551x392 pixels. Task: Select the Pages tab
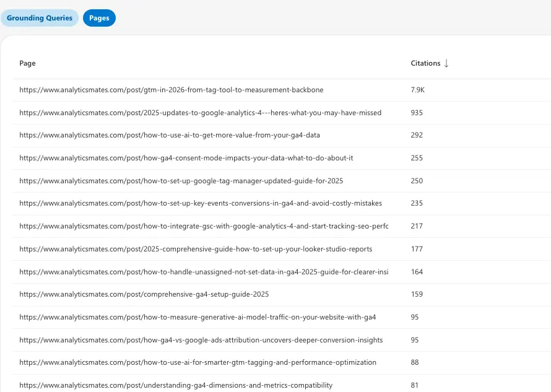(99, 18)
